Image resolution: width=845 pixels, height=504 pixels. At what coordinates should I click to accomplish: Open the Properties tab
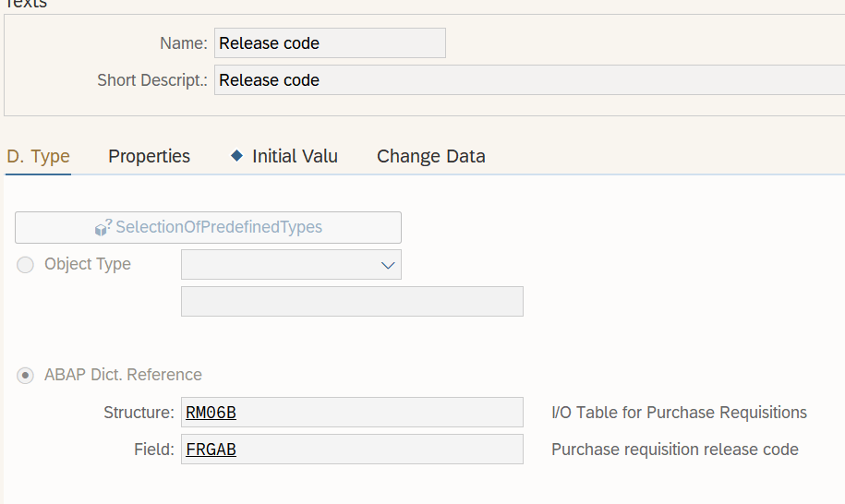click(x=149, y=156)
